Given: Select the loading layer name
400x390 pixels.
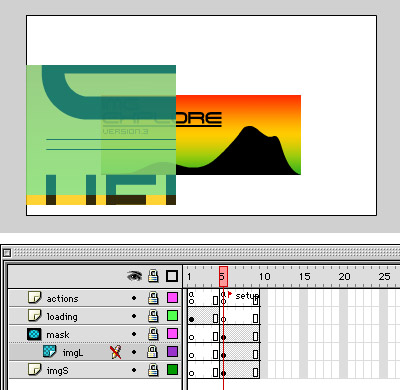Looking at the screenshot, I should (x=62, y=316).
